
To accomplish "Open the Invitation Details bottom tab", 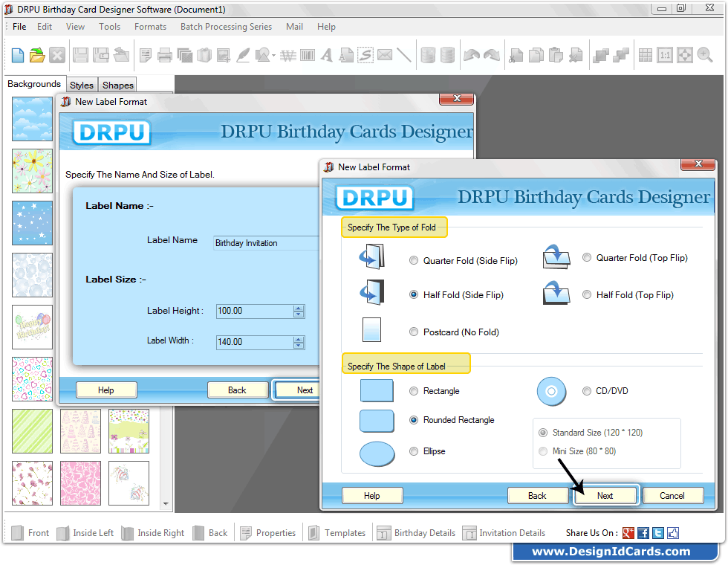I will tap(504, 533).
